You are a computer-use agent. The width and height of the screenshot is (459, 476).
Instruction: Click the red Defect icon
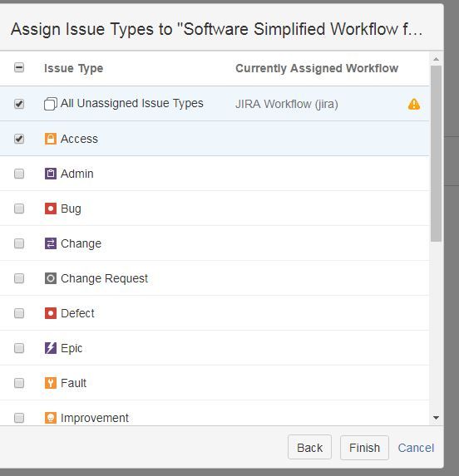[51, 313]
